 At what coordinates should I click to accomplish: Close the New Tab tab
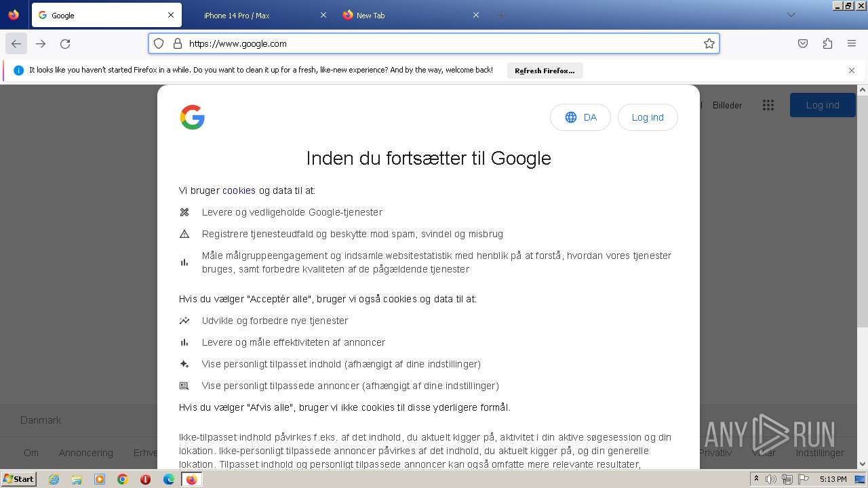pyautogui.click(x=476, y=15)
